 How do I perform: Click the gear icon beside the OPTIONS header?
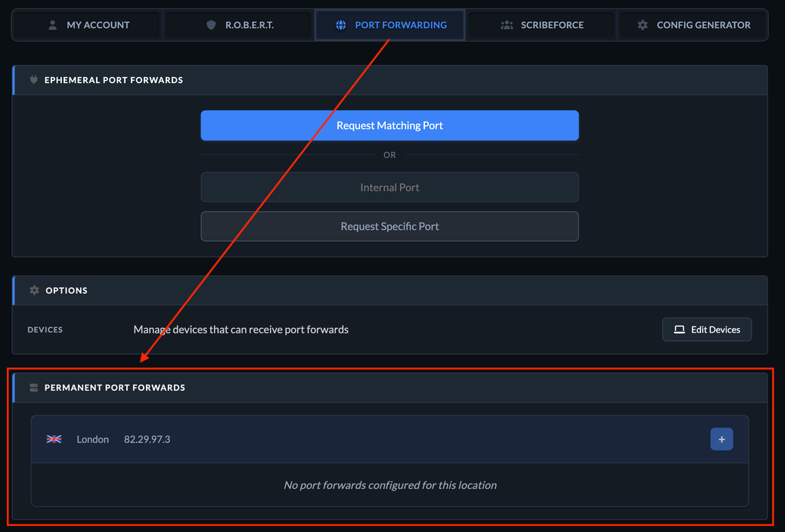click(x=34, y=289)
